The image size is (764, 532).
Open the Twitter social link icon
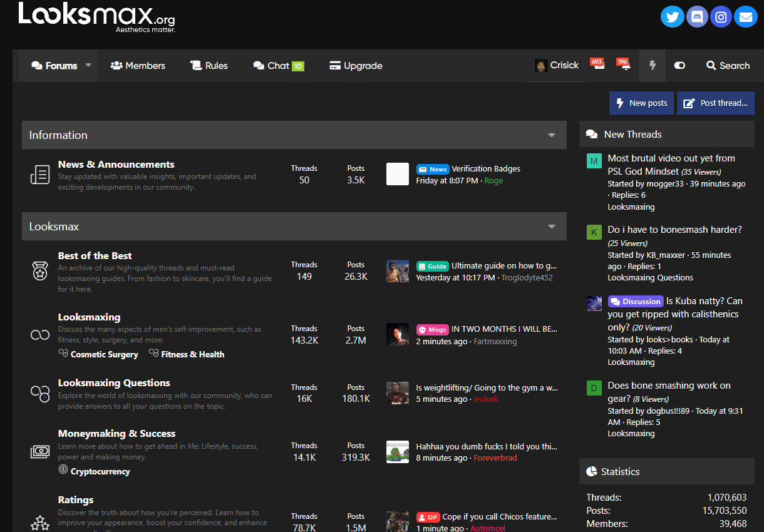pyautogui.click(x=673, y=17)
